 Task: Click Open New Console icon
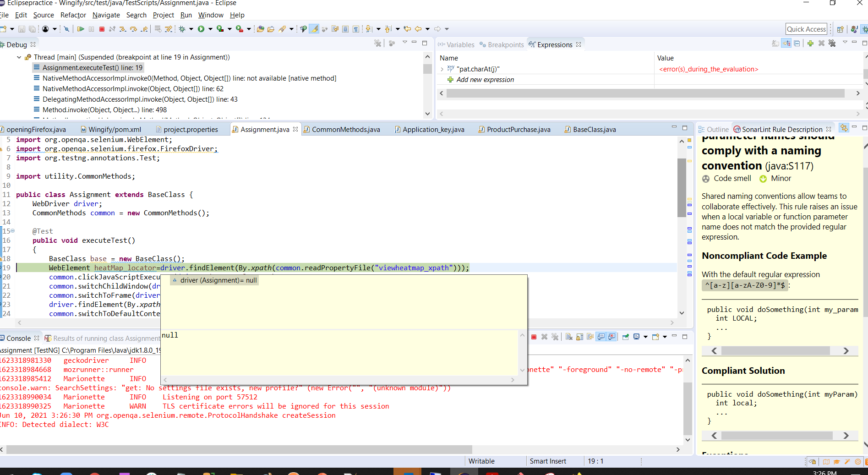[655, 337]
